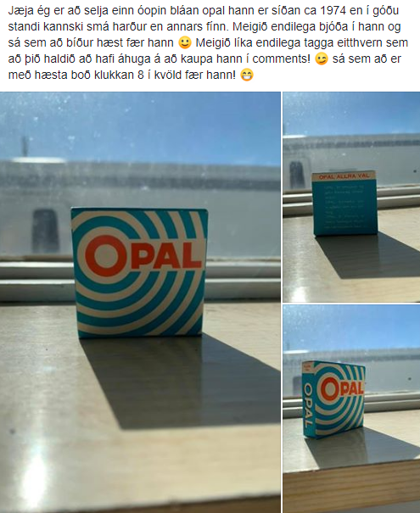Click the red Opal logo in the angled box photo
This screenshot has width=420, height=513.
point(342,388)
